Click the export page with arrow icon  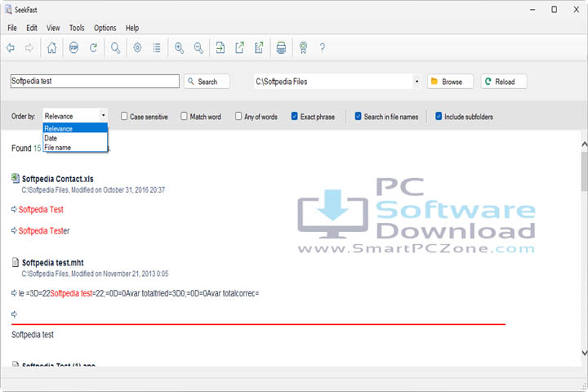(239, 47)
